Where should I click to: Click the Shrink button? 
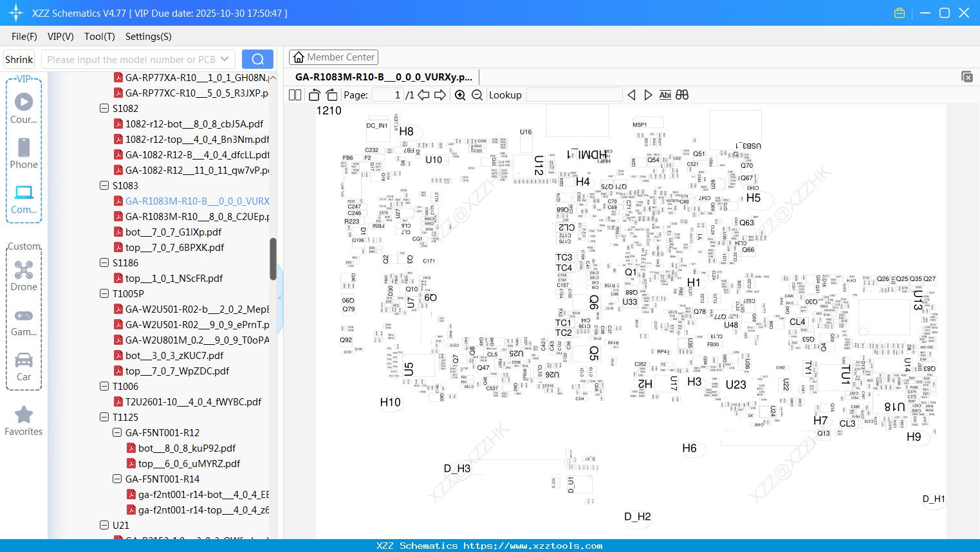click(19, 59)
